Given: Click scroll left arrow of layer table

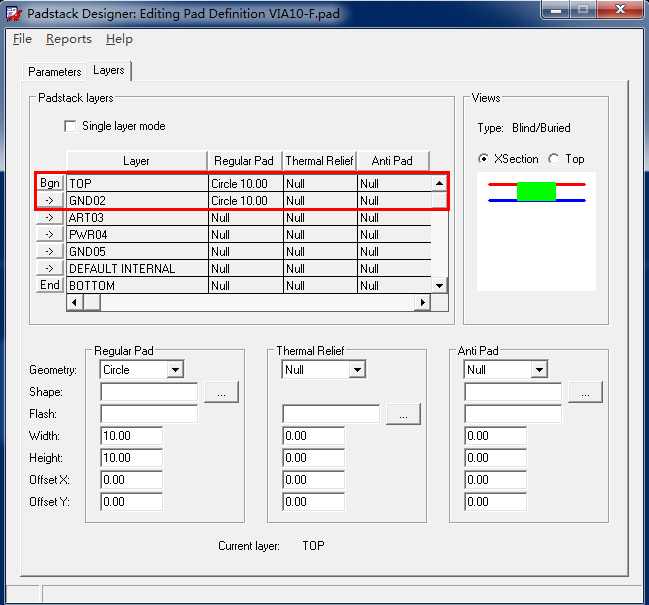Looking at the screenshot, I should pos(75,302).
